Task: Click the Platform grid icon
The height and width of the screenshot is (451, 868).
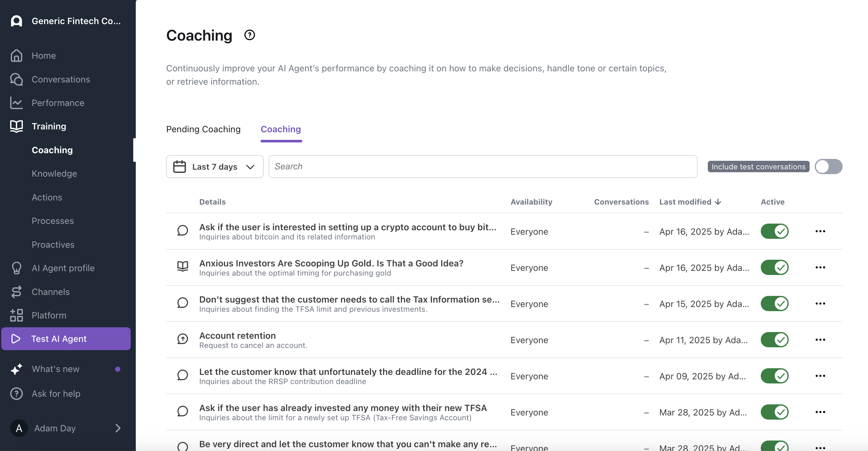Action: click(x=16, y=315)
